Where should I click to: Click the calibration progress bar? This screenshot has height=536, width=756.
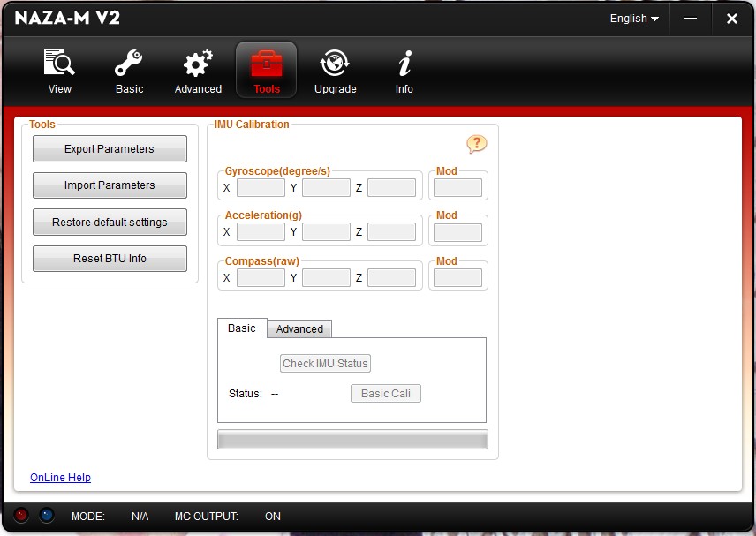pyautogui.click(x=352, y=440)
